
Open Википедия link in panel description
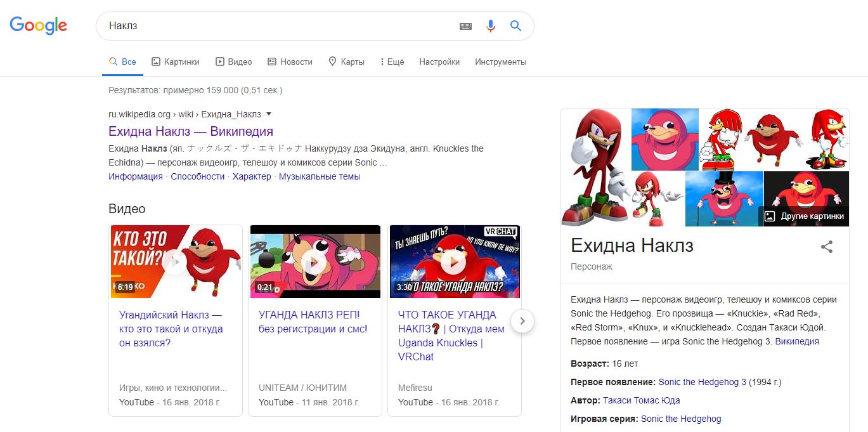pos(797,341)
